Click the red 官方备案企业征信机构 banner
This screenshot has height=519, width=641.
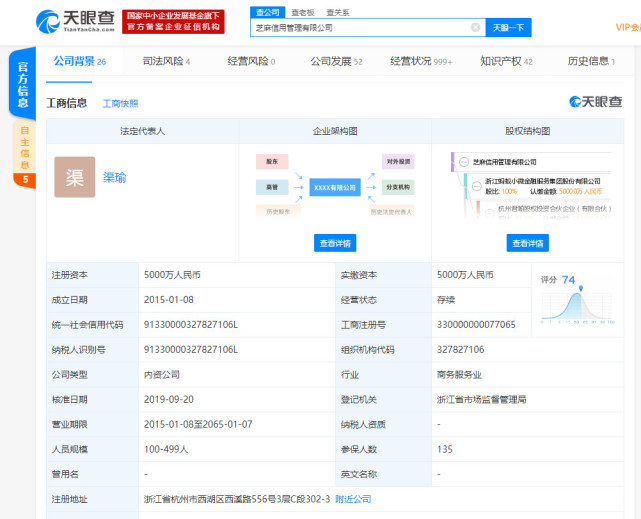(173, 22)
